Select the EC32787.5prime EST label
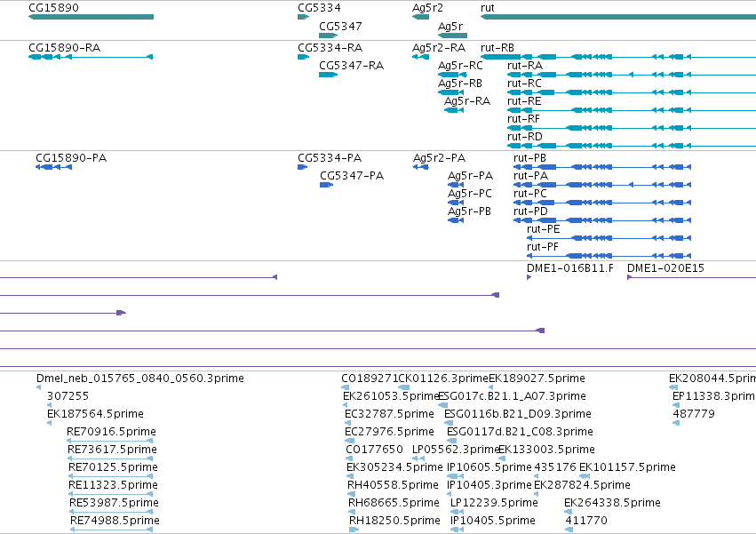Image resolution: width=756 pixels, height=534 pixels. pos(390,414)
